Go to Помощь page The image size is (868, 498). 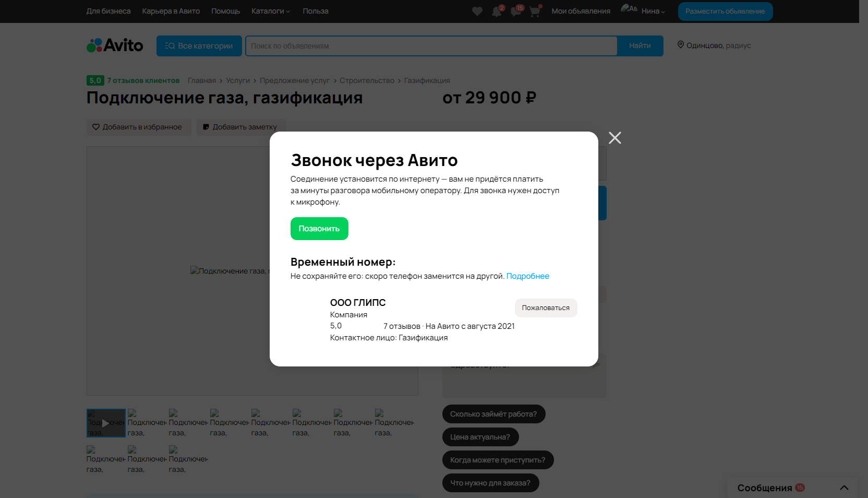point(226,11)
